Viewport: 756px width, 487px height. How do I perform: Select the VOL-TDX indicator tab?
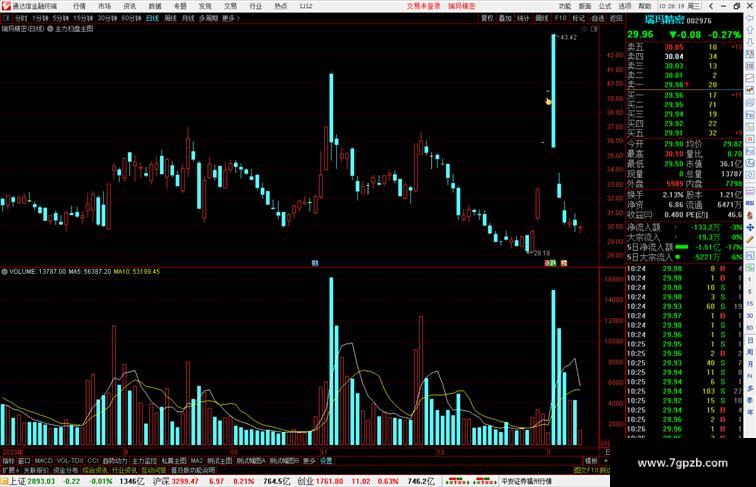(x=70, y=461)
